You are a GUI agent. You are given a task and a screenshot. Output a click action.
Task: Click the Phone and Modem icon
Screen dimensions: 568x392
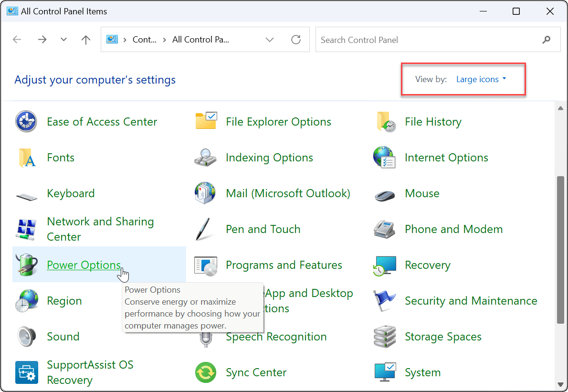[x=385, y=229]
